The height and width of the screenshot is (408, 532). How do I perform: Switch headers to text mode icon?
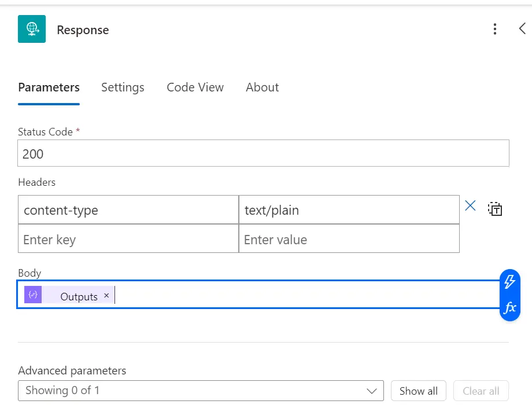495,209
